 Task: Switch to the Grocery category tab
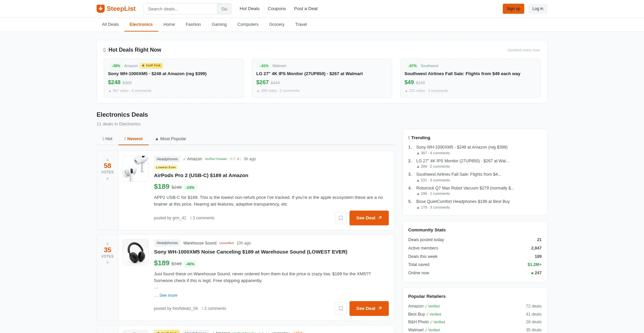(x=277, y=24)
